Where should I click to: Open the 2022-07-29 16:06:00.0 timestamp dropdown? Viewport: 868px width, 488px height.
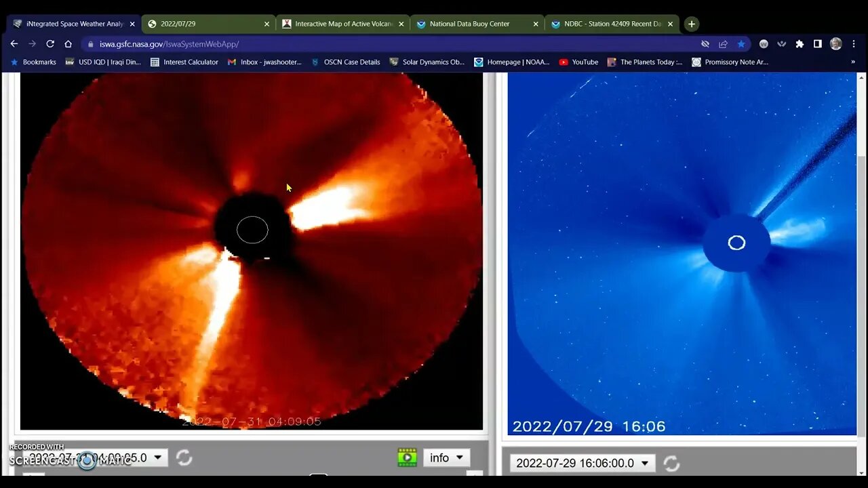point(583,464)
